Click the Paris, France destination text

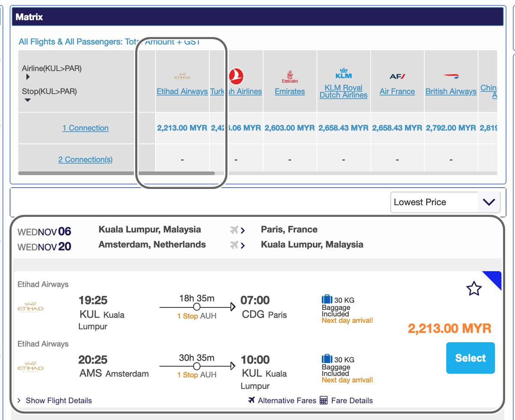[x=289, y=229]
